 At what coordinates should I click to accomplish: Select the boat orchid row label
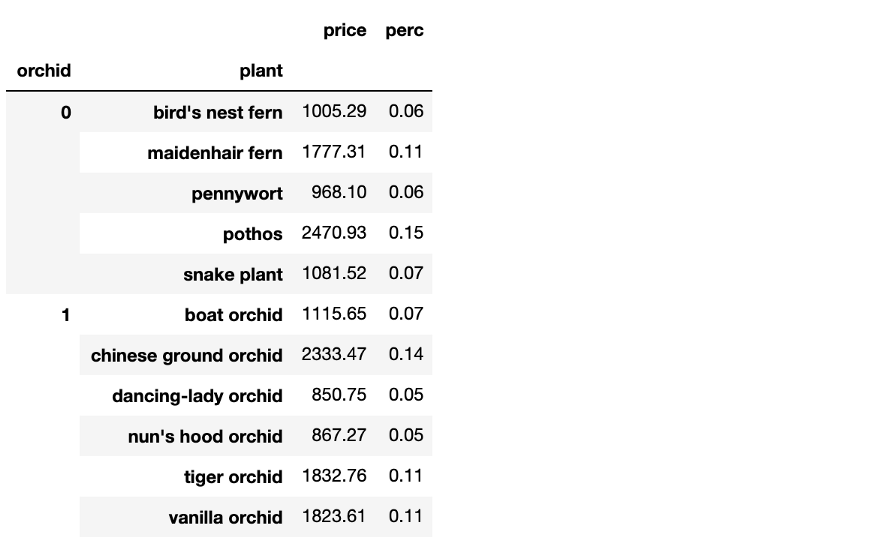[233, 315]
